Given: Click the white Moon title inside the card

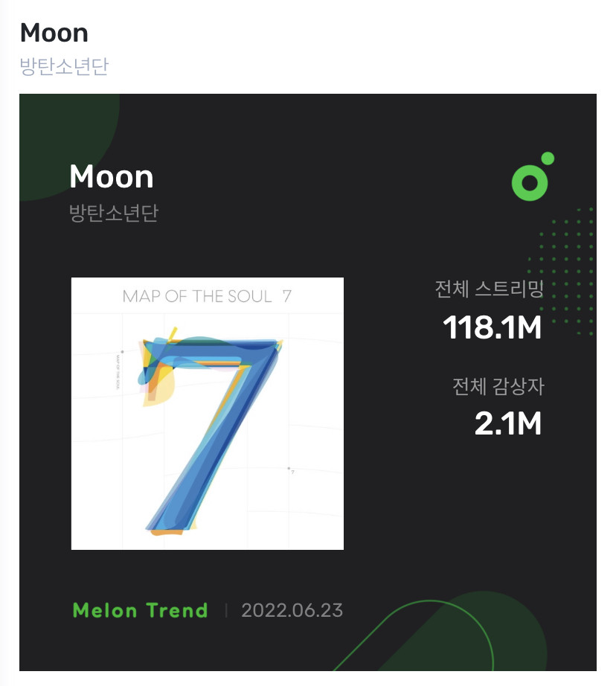Looking at the screenshot, I should 112,177.
